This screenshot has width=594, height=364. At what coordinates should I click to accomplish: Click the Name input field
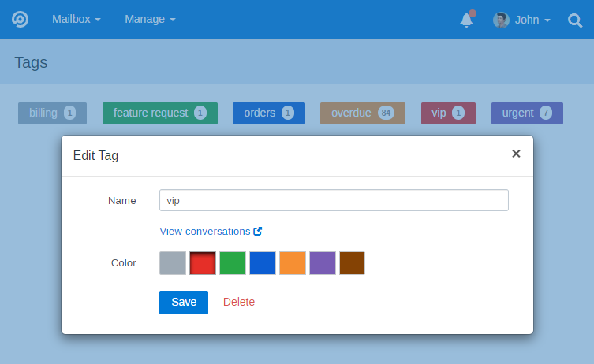coord(334,200)
